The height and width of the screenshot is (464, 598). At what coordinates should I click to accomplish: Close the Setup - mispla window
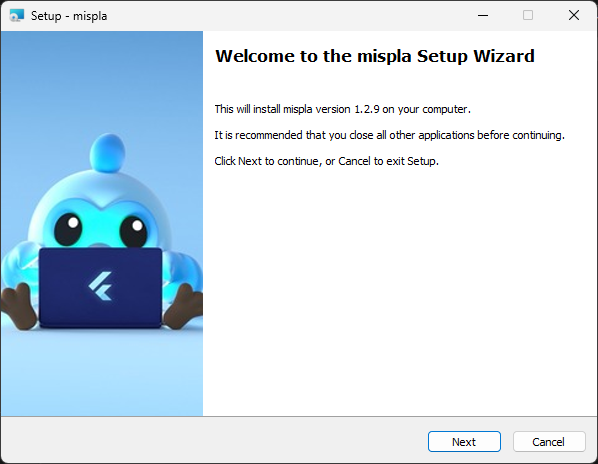point(574,16)
